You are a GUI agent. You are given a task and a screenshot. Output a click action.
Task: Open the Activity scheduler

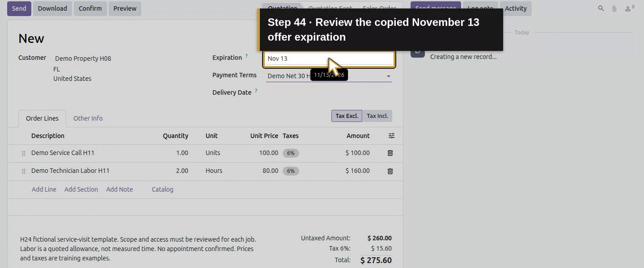pos(516,8)
